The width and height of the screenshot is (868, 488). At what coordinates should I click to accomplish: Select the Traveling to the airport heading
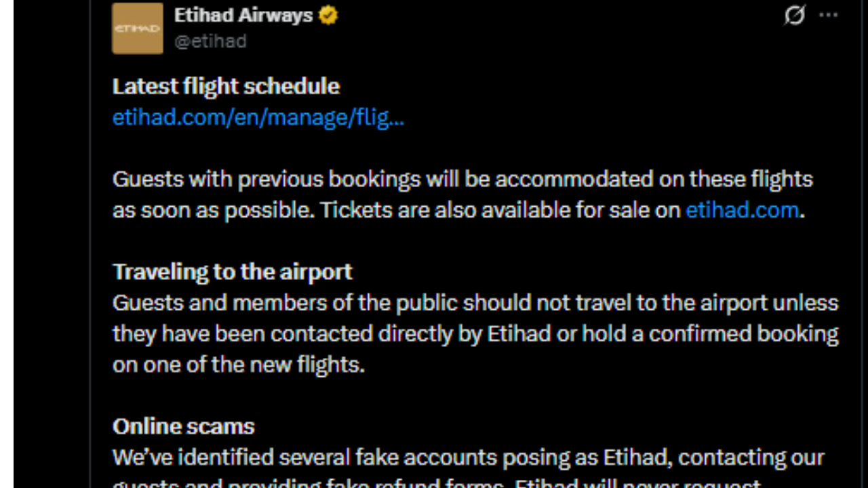click(x=232, y=271)
